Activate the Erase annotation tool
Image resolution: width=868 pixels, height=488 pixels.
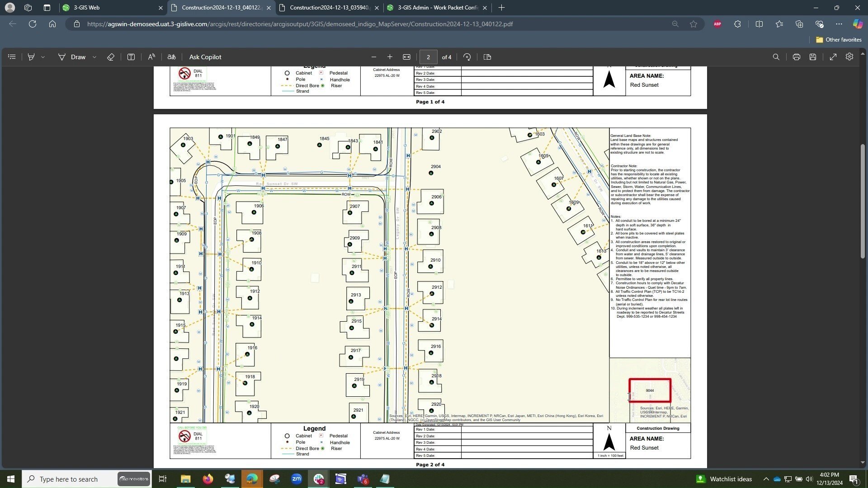tap(110, 56)
